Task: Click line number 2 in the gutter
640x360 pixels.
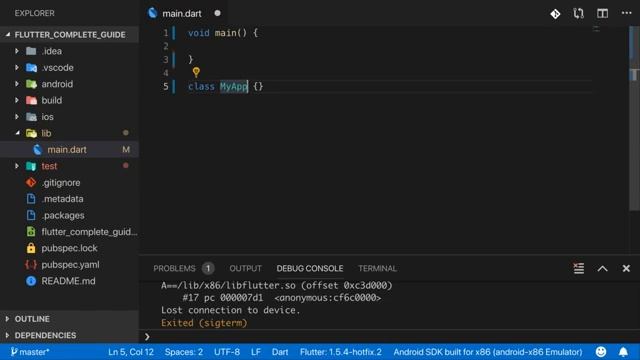Action: 166,46
